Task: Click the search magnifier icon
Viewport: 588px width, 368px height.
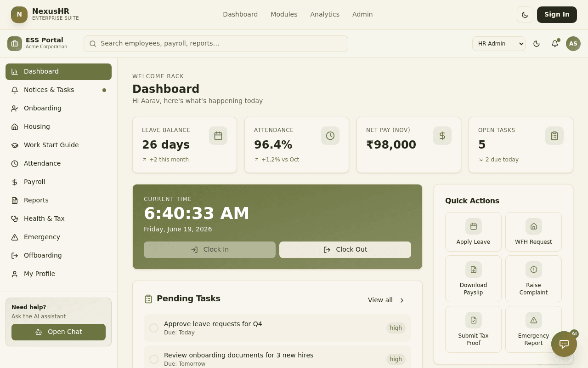Action: tap(93, 44)
